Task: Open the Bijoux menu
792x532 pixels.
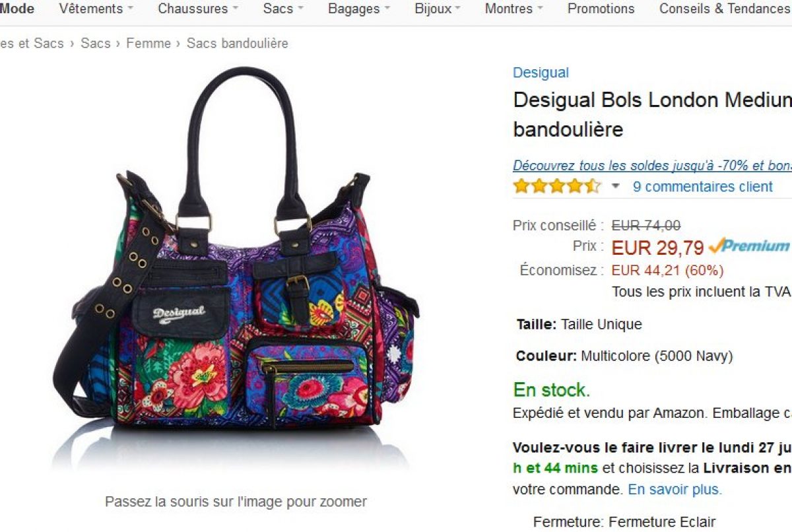Action: pos(438,9)
